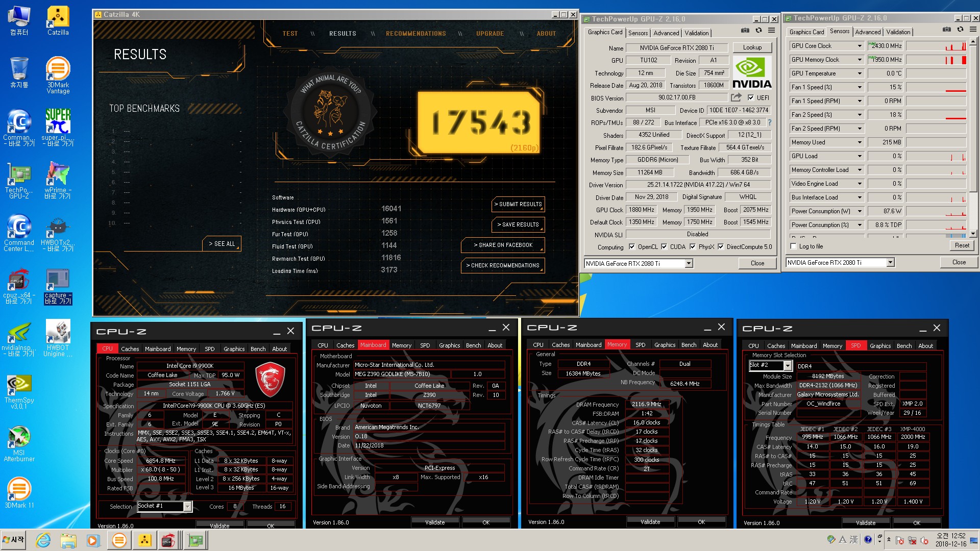
Task: Click the refresh icon in left GPU-Z window
Action: pyautogui.click(x=758, y=31)
